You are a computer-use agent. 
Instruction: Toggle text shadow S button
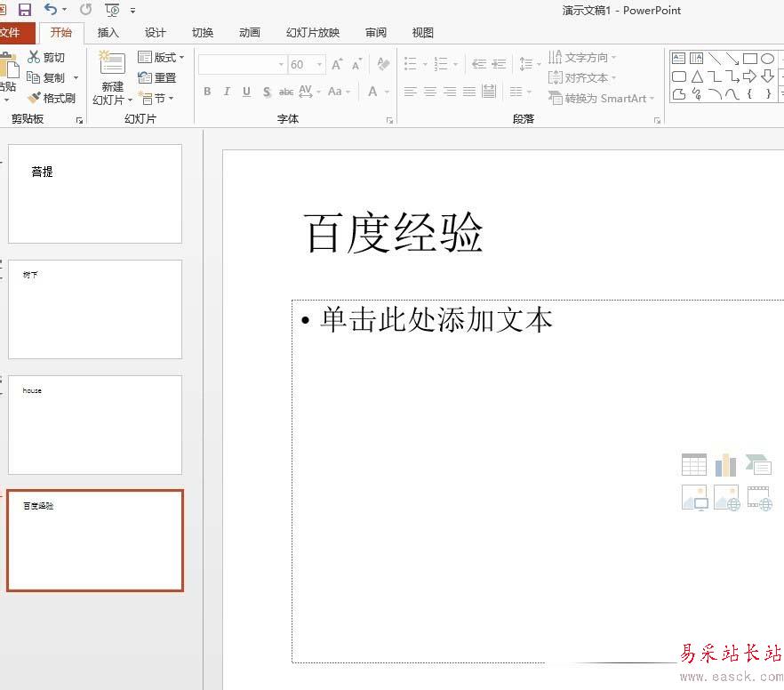[x=267, y=92]
